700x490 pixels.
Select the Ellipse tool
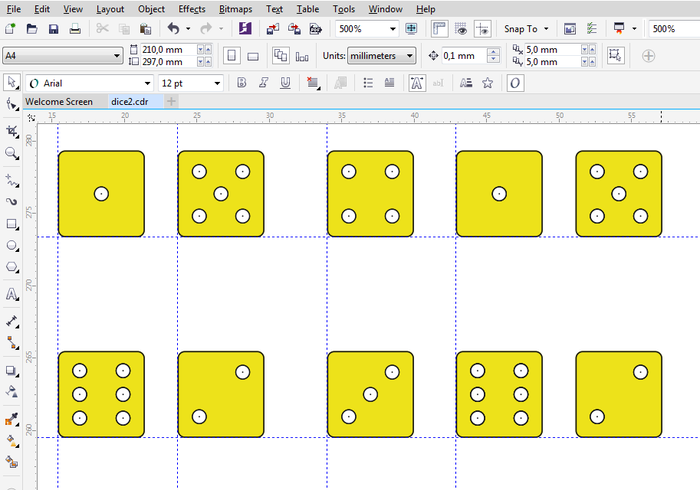[x=12, y=245]
